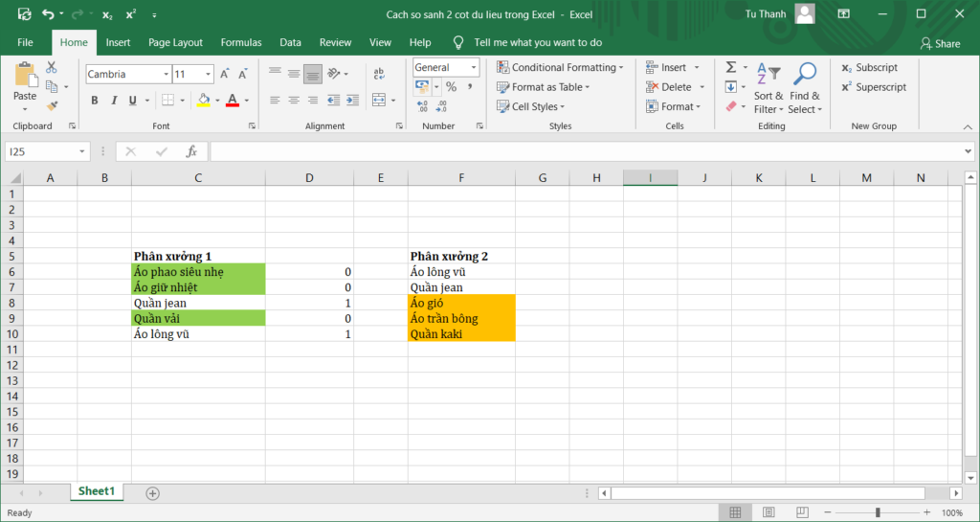
Task: Click the Cut scissors icon
Action: (51, 67)
